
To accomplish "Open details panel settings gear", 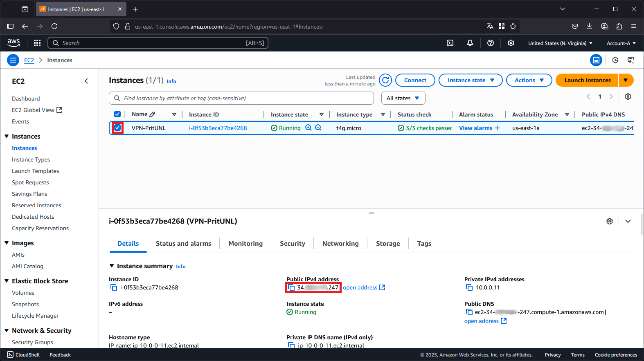I will pos(610,221).
